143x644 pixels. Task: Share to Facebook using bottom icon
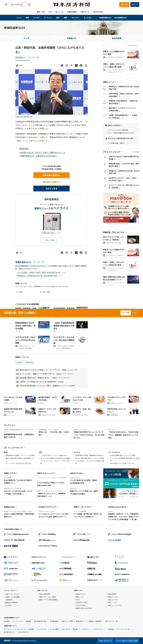click(x=81, y=253)
